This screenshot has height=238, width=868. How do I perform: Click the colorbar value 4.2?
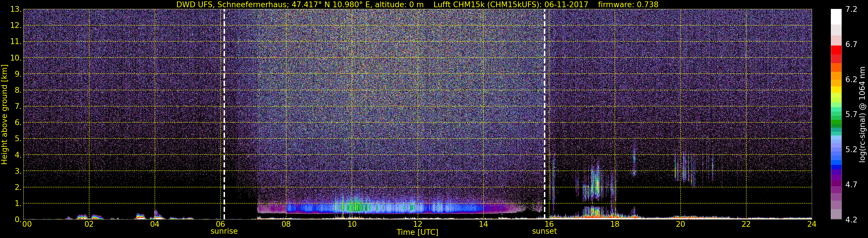point(851,220)
